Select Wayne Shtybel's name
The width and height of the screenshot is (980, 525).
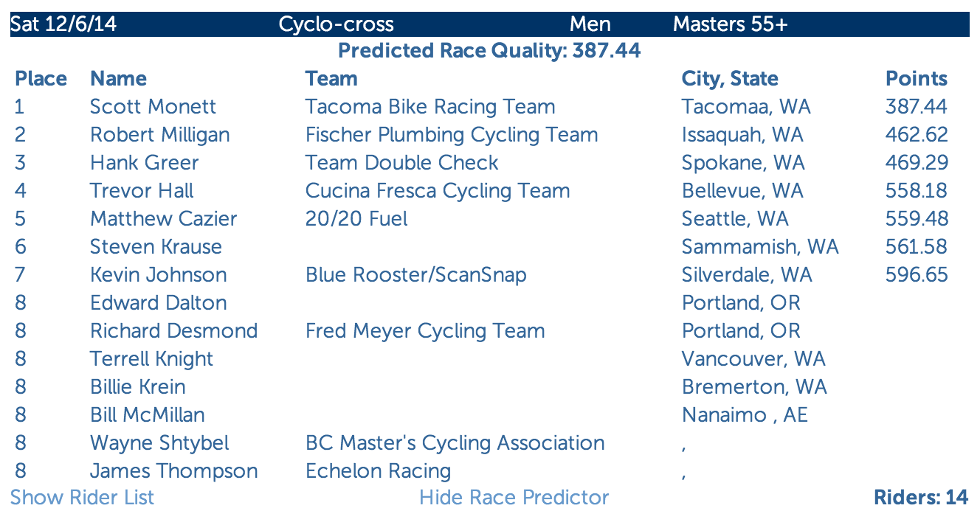(159, 443)
